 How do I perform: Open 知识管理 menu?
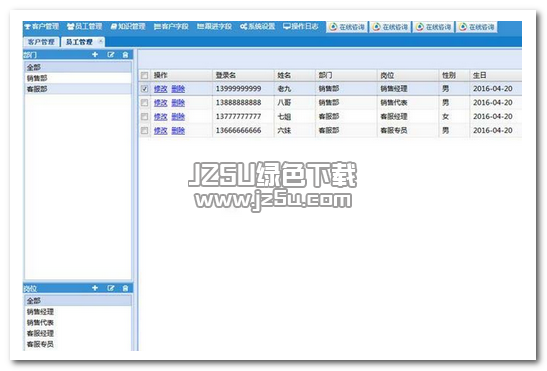tap(128, 27)
